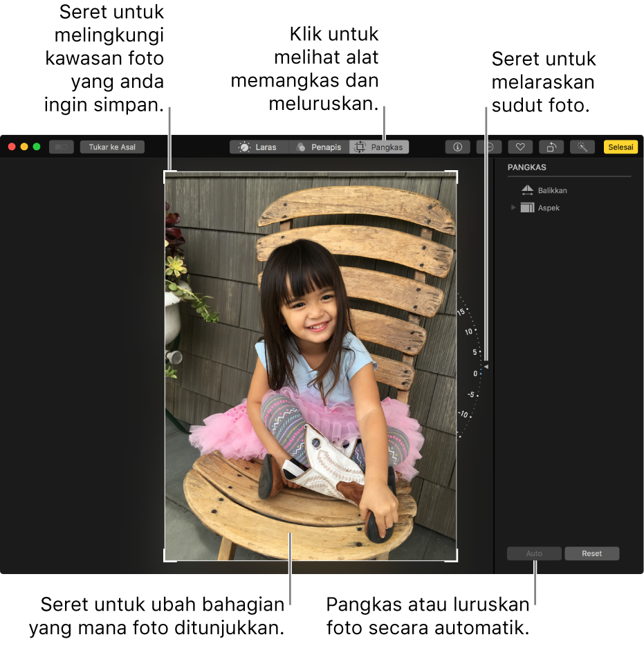The image size is (644, 646).
Task: Switch to the Laras tab
Action: coord(258,147)
